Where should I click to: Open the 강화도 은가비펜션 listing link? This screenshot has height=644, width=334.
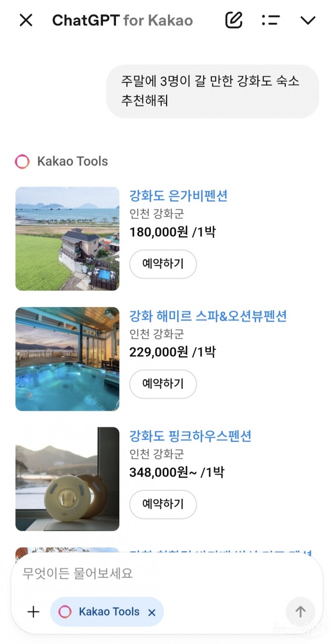pos(178,196)
